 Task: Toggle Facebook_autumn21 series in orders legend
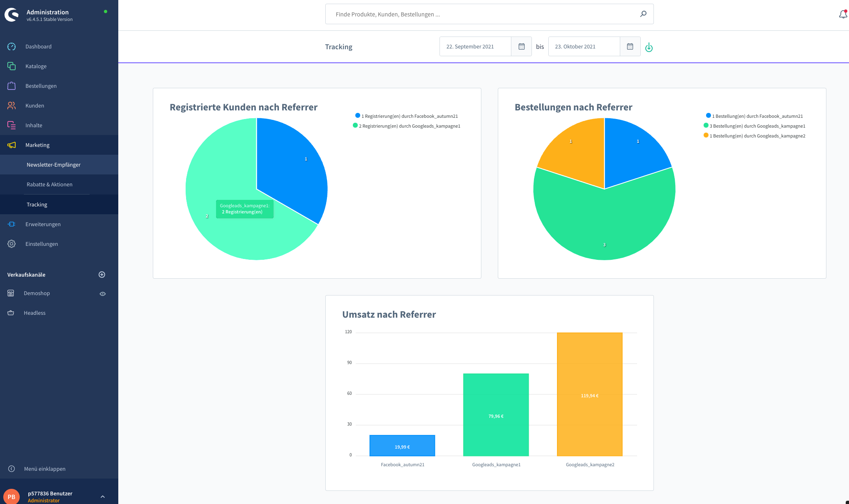[x=754, y=116]
